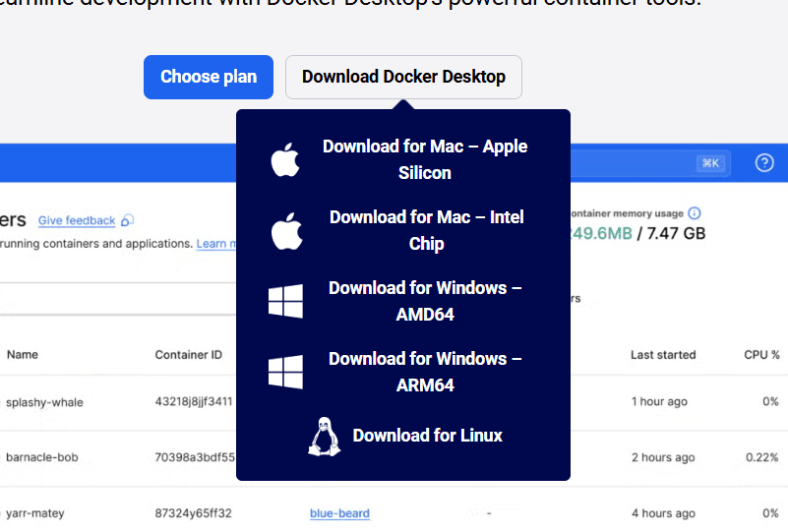
Task: Click the CPU % column header
Action: click(x=761, y=355)
